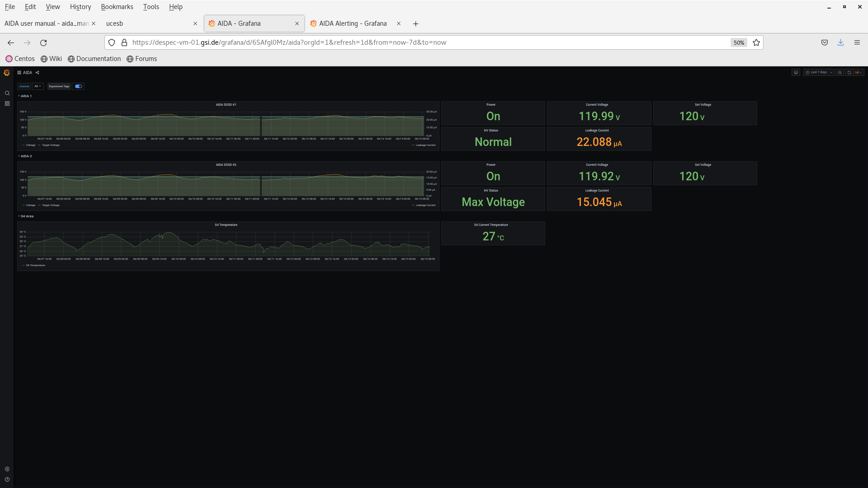Close the AIDA - Grafana tab
Image resolution: width=868 pixels, height=488 pixels.
coord(297,23)
